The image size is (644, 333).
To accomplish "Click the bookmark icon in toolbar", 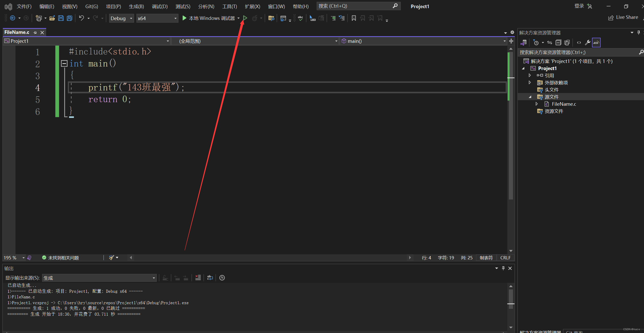I will [x=354, y=18].
